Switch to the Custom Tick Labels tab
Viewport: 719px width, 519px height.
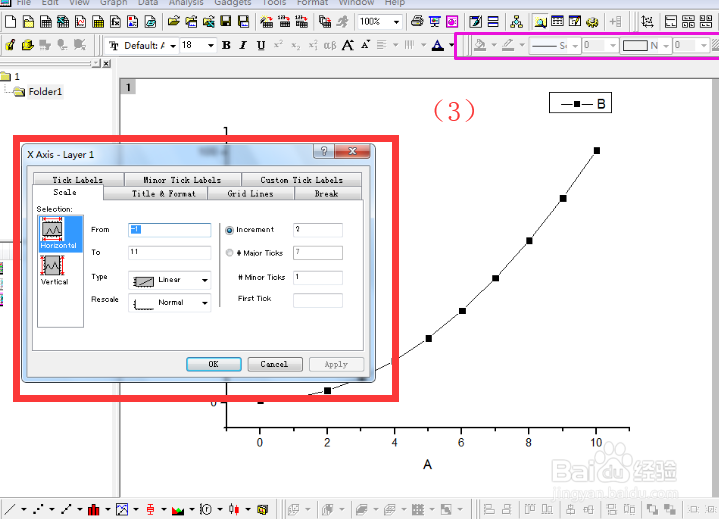tap(301, 180)
